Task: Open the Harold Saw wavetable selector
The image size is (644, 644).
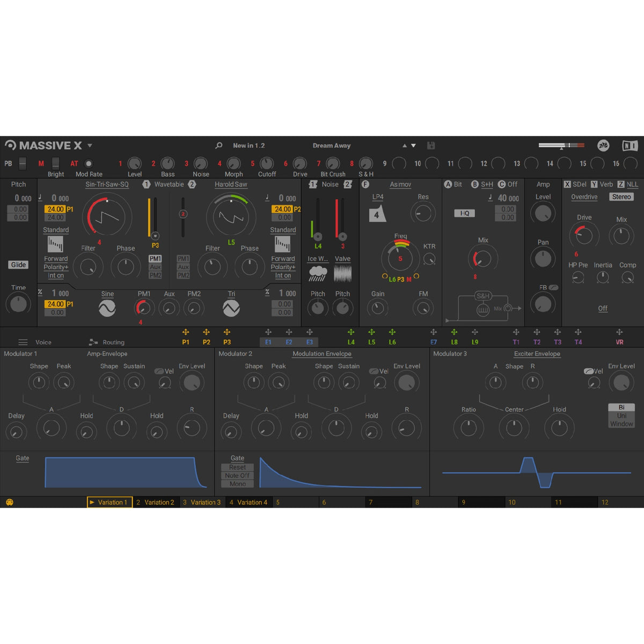Action: point(231,184)
